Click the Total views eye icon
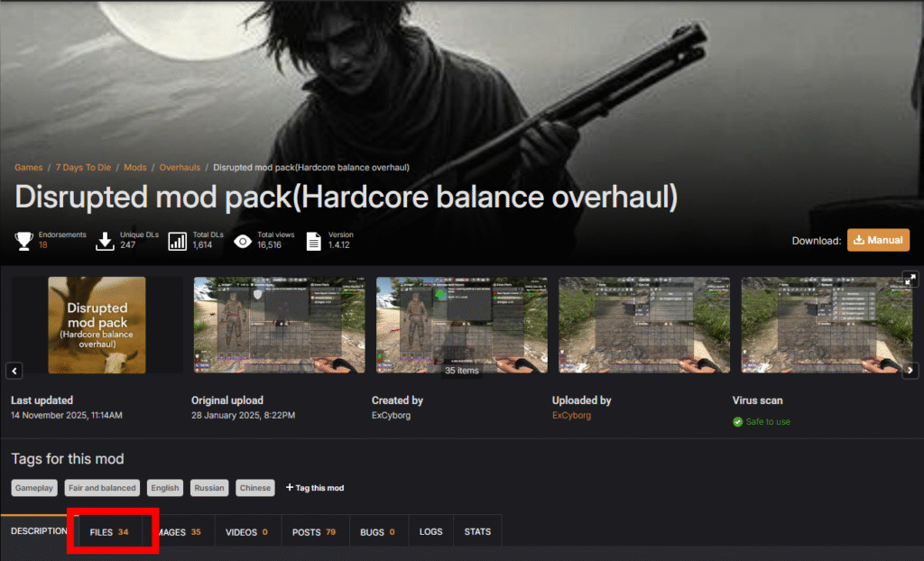924x561 pixels. [243, 241]
